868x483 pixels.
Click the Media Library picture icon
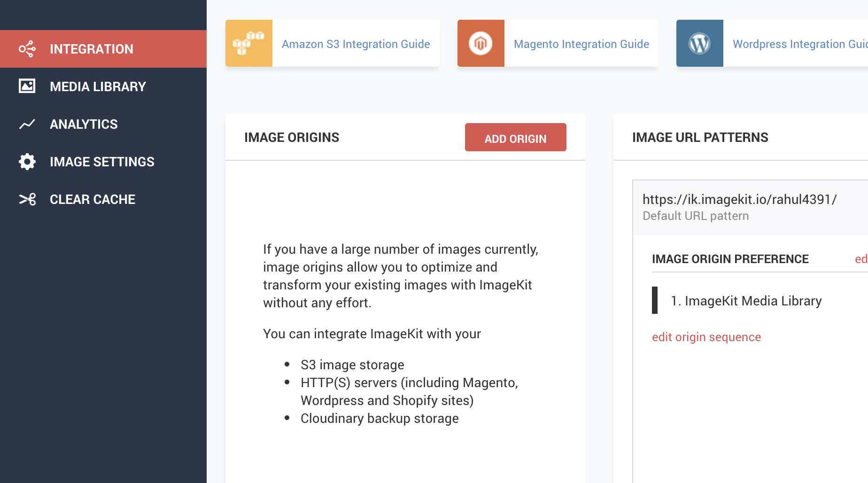[x=27, y=86]
